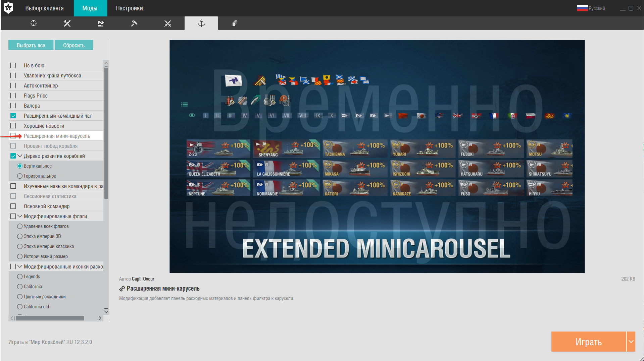Select Legends consumables radio option
644x361 pixels.
click(20, 277)
